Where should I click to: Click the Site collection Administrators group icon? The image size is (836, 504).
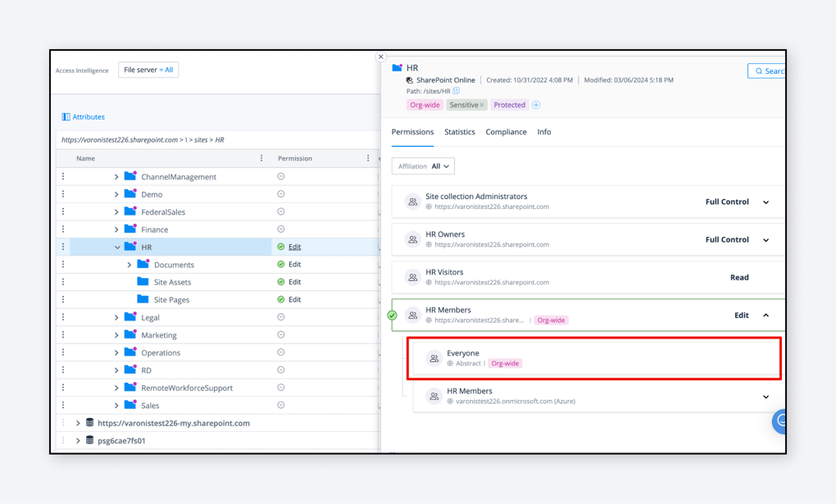tap(412, 201)
